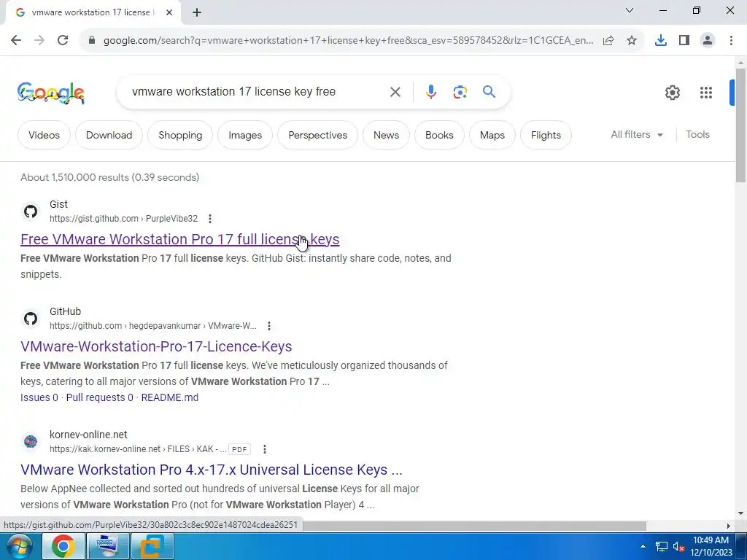The width and height of the screenshot is (747, 560).
Task: Open the share page icon in address bar
Action: pyautogui.click(x=608, y=41)
